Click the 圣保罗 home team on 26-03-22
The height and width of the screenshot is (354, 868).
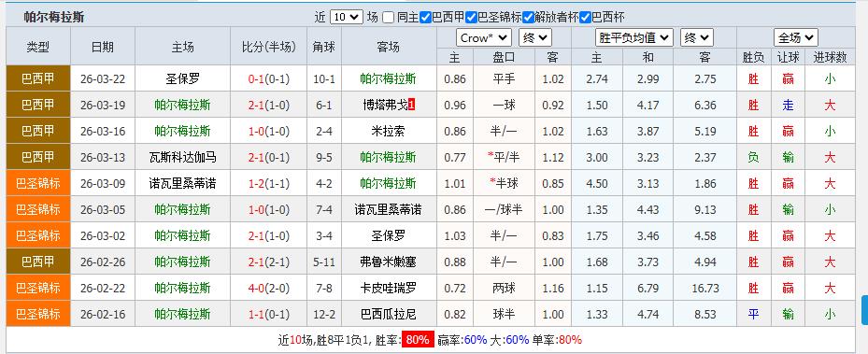pyautogui.click(x=183, y=78)
